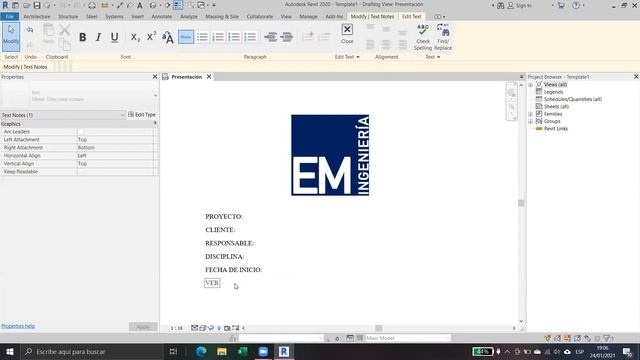The image size is (640, 360).
Task: Click the Open folder icon in quick access toolbar
Action: (27, 5)
